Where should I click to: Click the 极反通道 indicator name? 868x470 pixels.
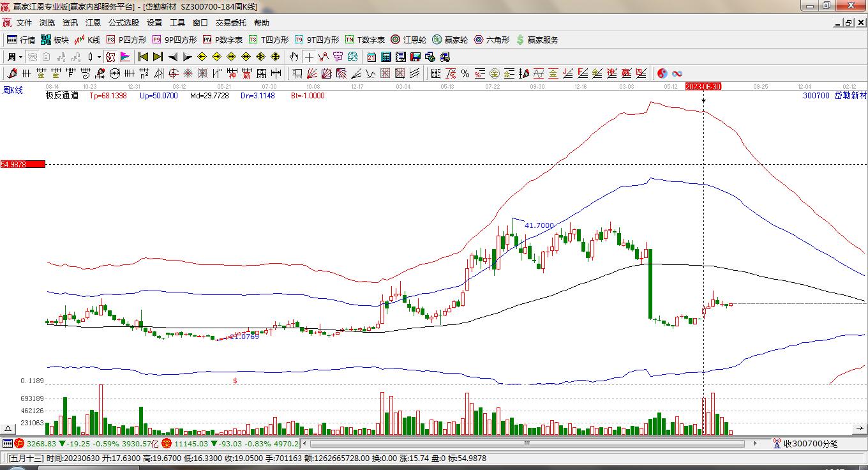pyautogui.click(x=62, y=96)
